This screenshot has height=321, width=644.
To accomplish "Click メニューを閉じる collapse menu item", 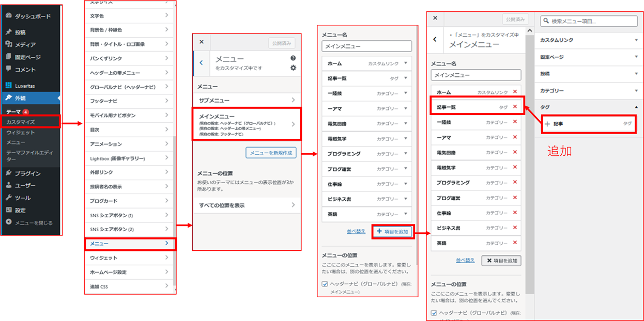I will [30, 223].
